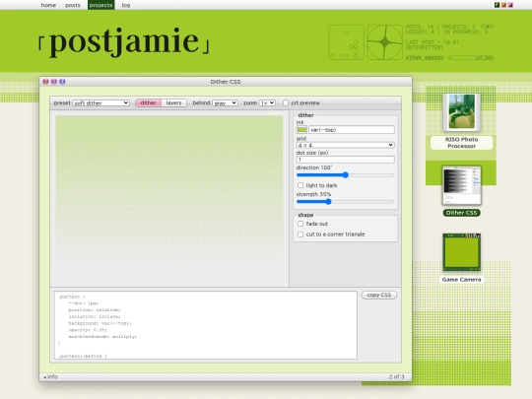
Task: Open posts in the top navigation
Action: (x=73, y=5)
